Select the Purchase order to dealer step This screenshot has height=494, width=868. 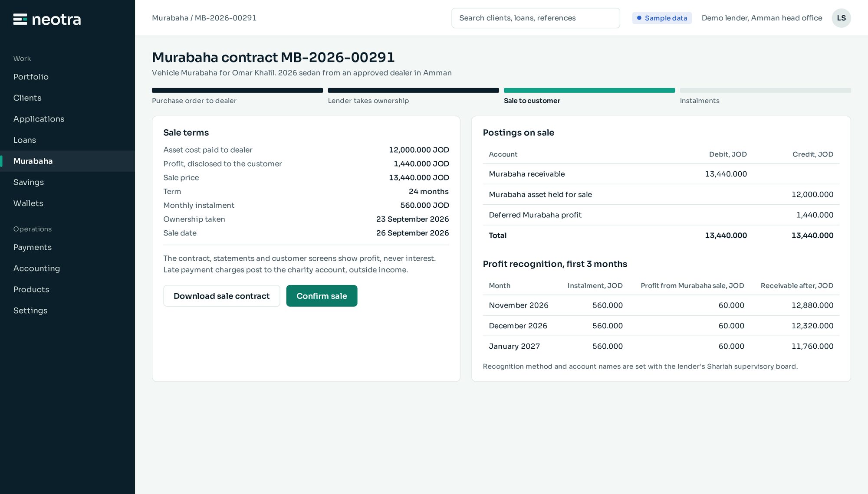(237, 96)
